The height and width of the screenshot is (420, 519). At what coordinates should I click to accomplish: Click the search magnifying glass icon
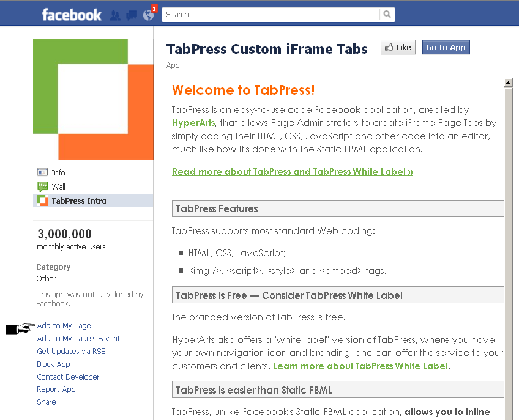coord(387,14)
